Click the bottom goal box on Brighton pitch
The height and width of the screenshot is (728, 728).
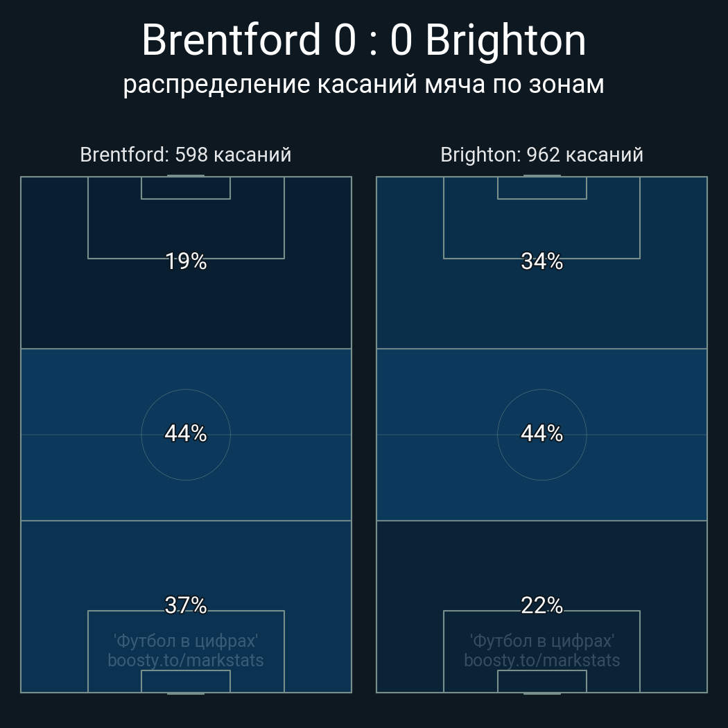coord(541,681)
